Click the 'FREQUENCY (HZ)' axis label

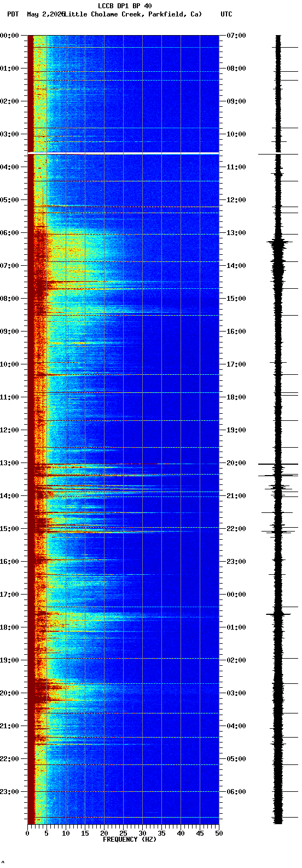click(x=130, y=840)
